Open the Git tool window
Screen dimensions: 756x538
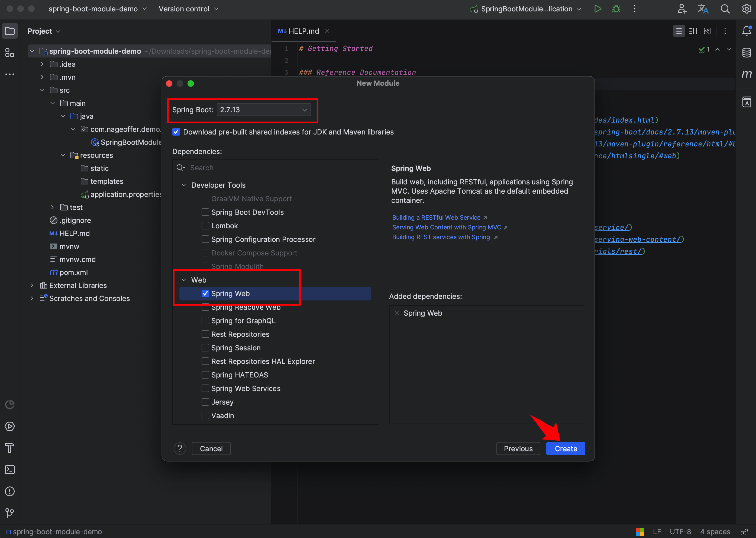(x=9, y=513)
